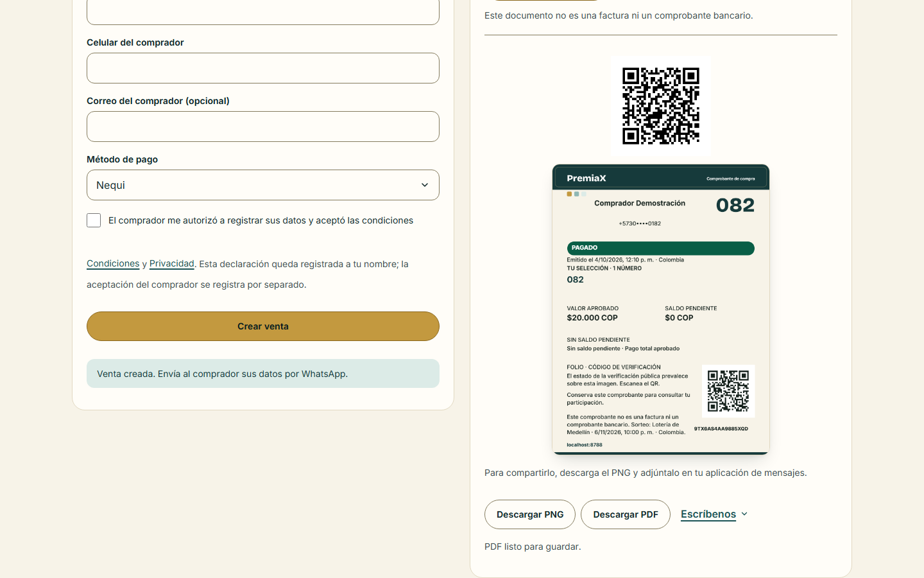Click the Descargar PDF button
This screenshot has height=578, width=924.
click(626, 514)
